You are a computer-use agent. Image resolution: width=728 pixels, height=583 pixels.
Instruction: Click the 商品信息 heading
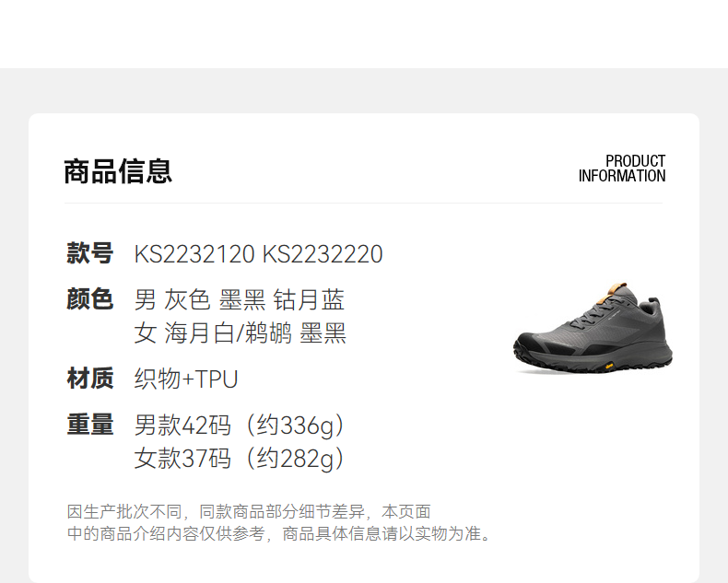[118, 171]
